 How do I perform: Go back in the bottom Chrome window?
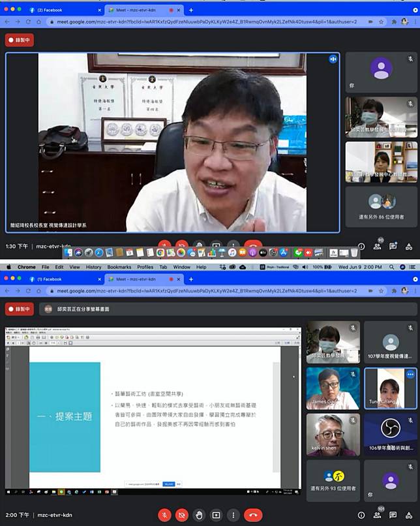7,291
